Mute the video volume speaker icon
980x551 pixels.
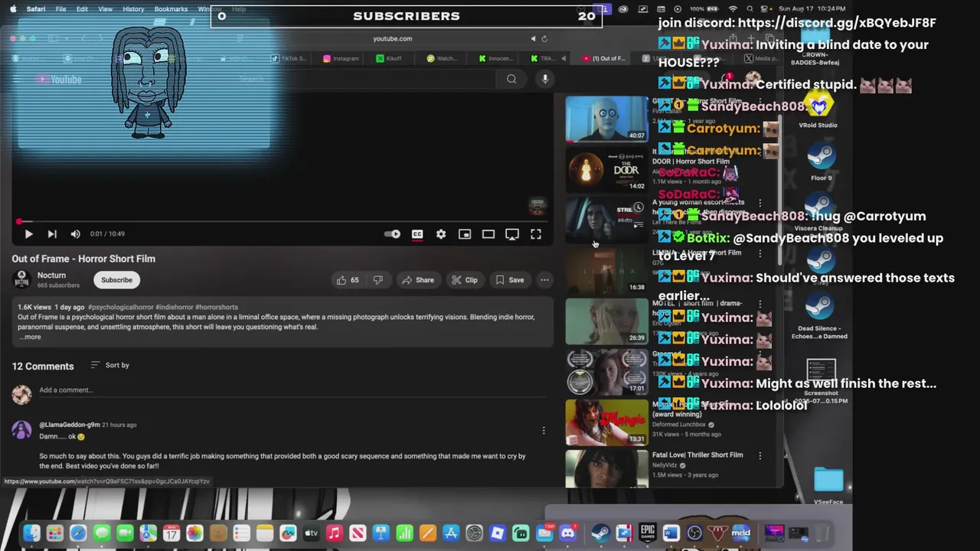[x=75, y=234]
